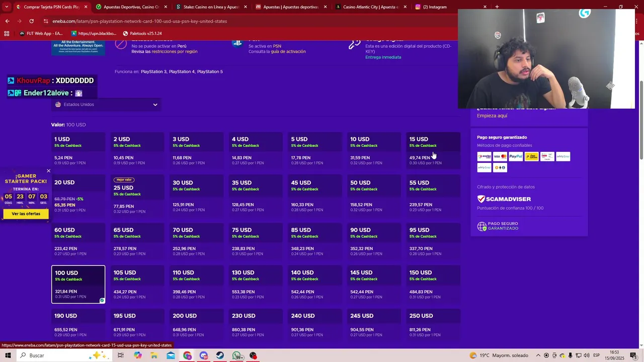Select the 15 USD card option
Viewport: 644px width, 362px height.
tap(433, 150)
